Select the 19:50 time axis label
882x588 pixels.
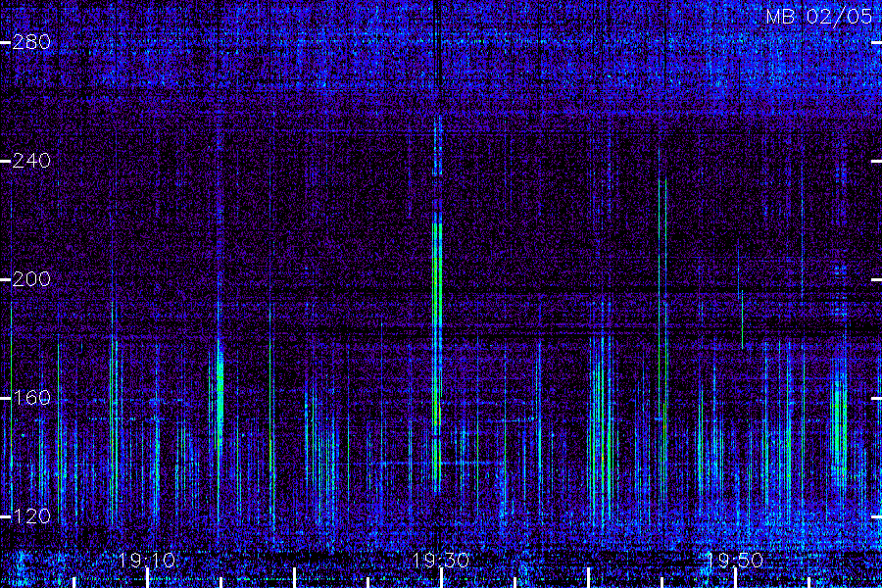(x=735, y=561)
